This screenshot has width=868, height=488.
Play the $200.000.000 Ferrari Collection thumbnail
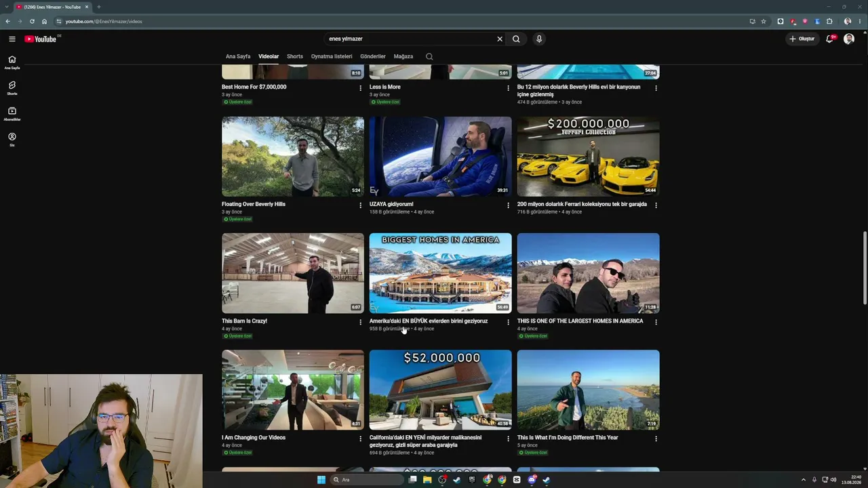[x=589, y=157]
